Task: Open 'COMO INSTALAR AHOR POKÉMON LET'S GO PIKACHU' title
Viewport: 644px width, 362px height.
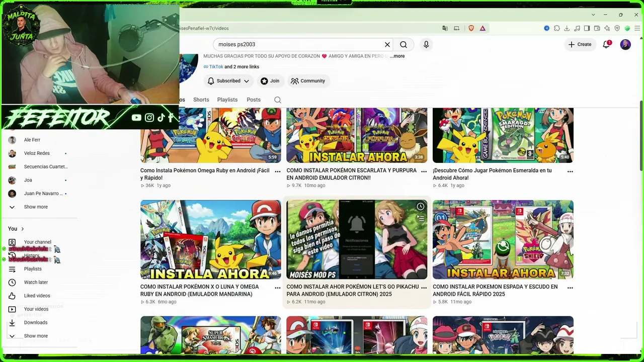Action: [x=352, y=291]
